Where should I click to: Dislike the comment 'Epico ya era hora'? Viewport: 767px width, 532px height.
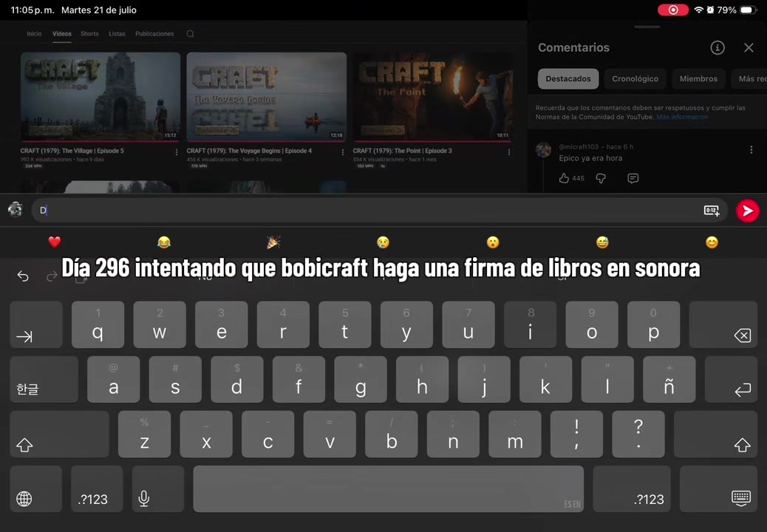coord(601,179)
